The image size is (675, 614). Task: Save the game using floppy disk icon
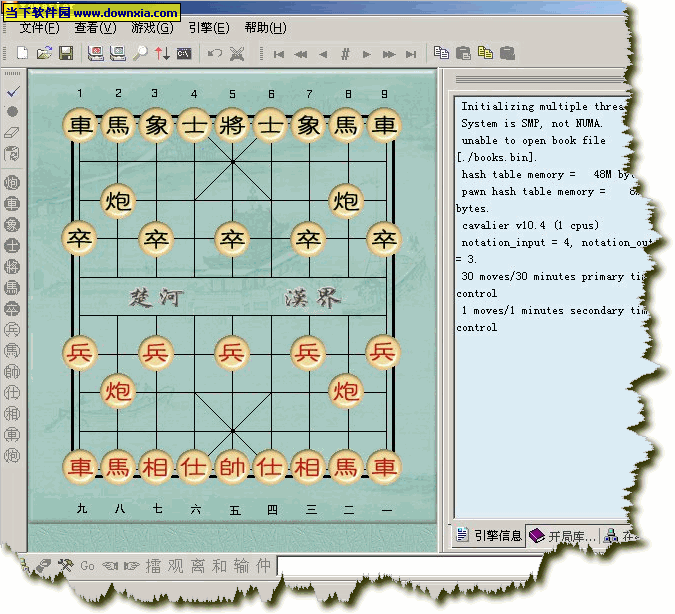[66, 53]
